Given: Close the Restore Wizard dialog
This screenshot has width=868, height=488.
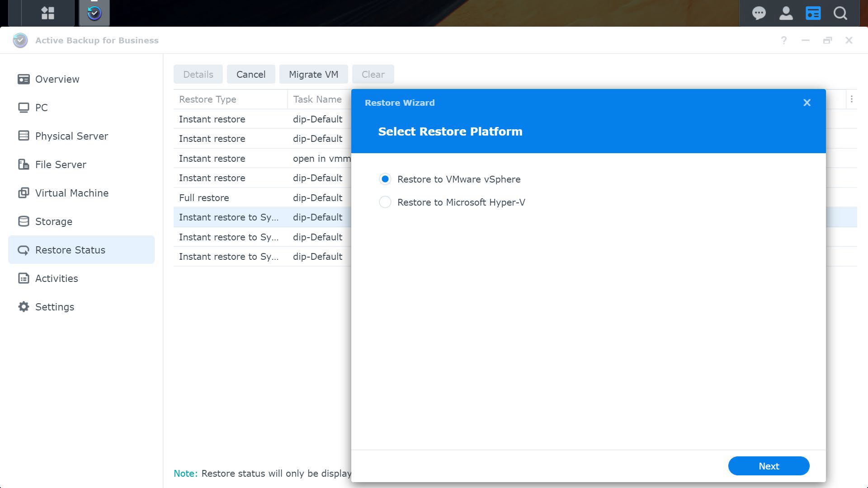Looking at the screenshot, I should click(807, 103).
